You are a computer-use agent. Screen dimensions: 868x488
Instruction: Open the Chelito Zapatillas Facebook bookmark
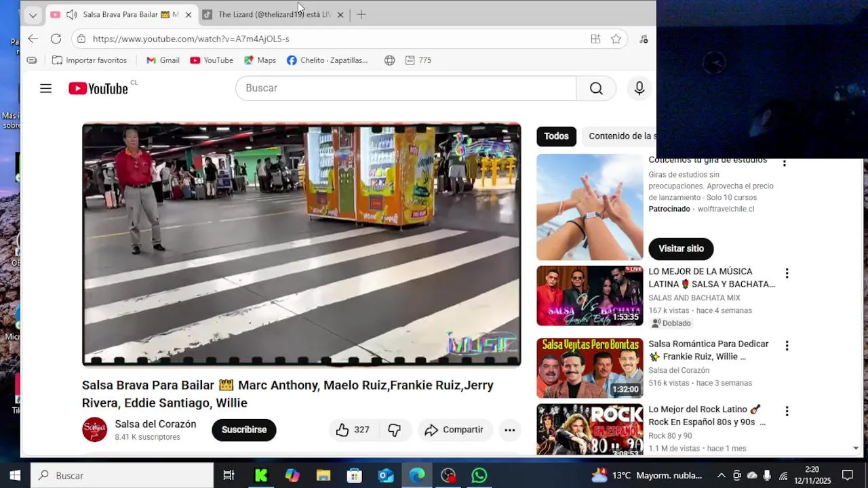pyautogui.click(x=327, y=60)
